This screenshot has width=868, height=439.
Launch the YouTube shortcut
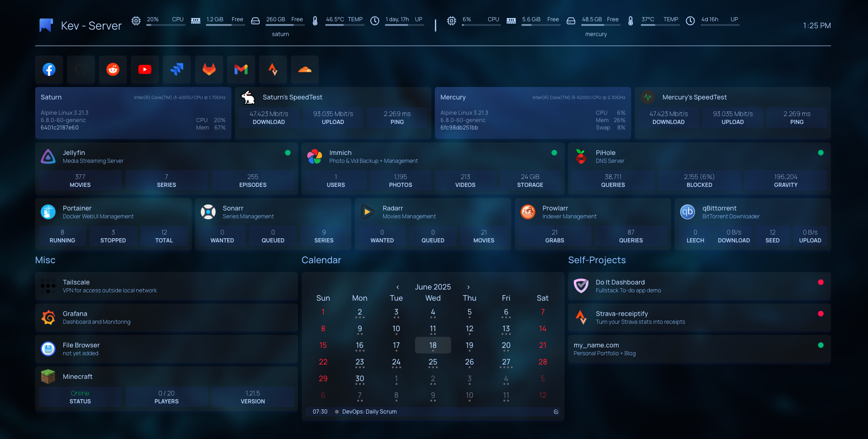click(x=144, y=69)
